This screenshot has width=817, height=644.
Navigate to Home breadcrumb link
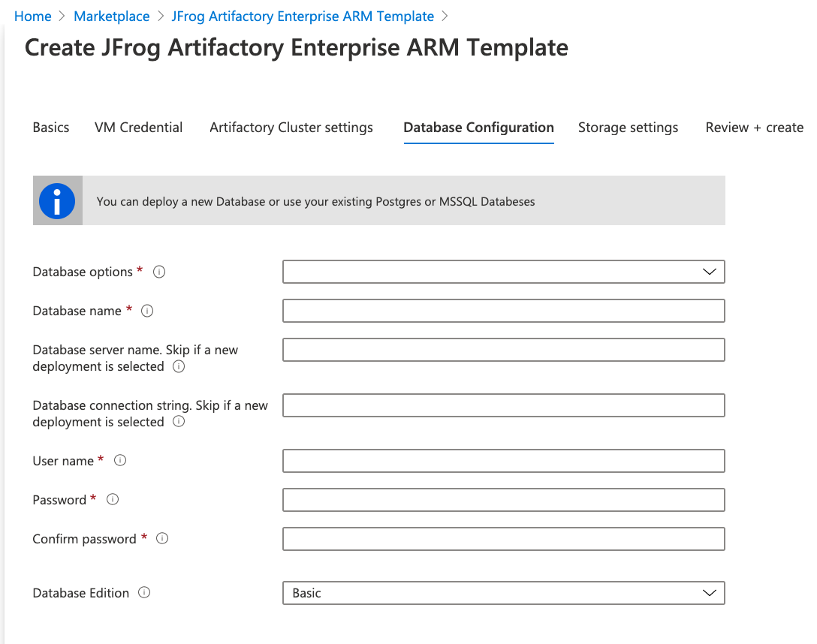tap(33, 17)
